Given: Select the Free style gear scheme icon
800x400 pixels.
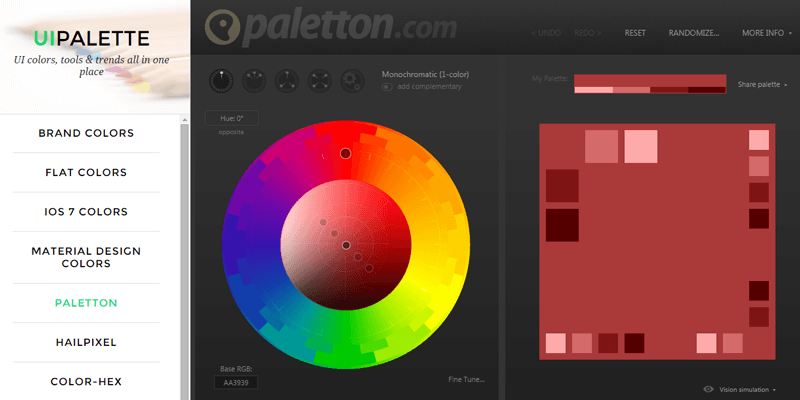Looking at the screenshot, I should point(353,81).
